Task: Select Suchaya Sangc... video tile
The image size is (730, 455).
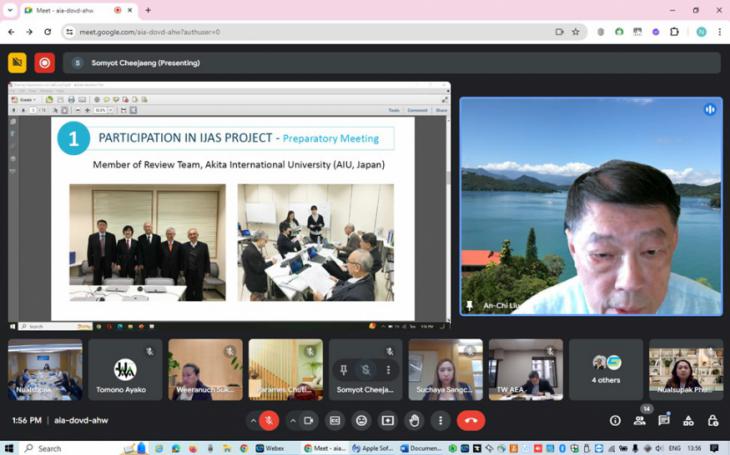Action: pyautogui.click(x=446, y=369)
